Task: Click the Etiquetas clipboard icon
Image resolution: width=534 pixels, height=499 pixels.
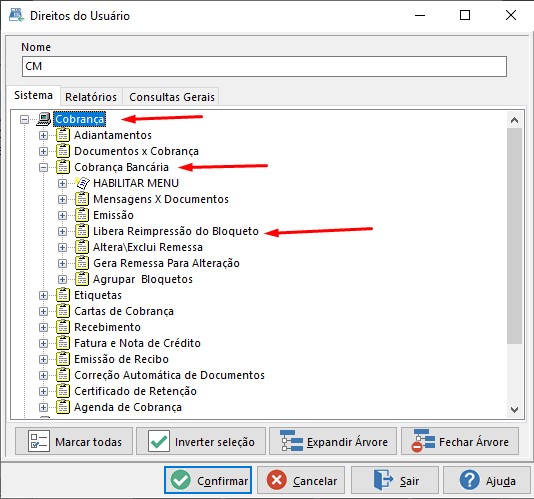Action: pyautogui.click(x=63, y=295)
